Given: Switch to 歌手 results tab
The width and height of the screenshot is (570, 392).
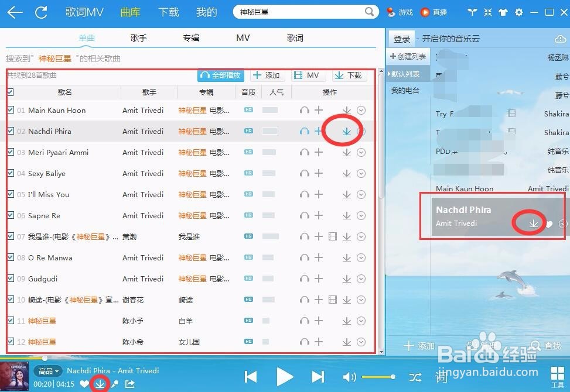Looking at the screenshot, I should [139, 38].
